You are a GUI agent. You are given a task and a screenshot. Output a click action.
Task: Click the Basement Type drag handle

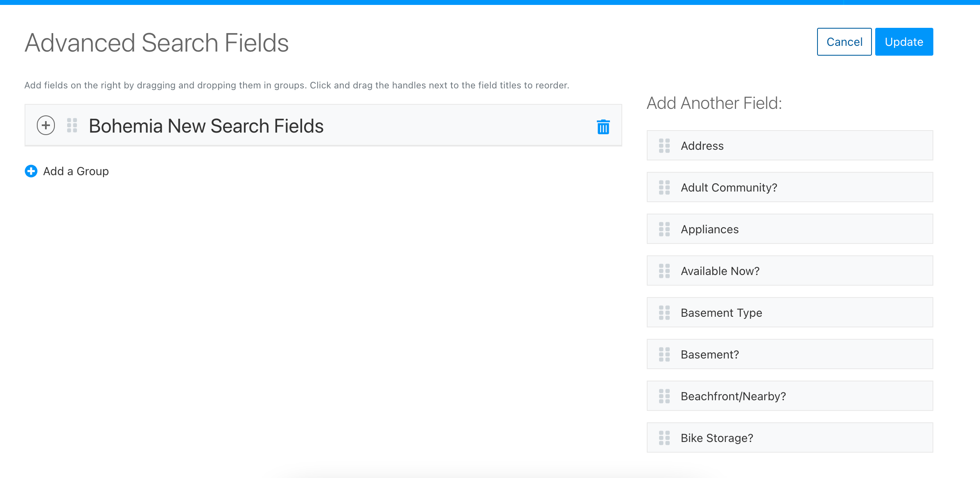tap(664, 313)
